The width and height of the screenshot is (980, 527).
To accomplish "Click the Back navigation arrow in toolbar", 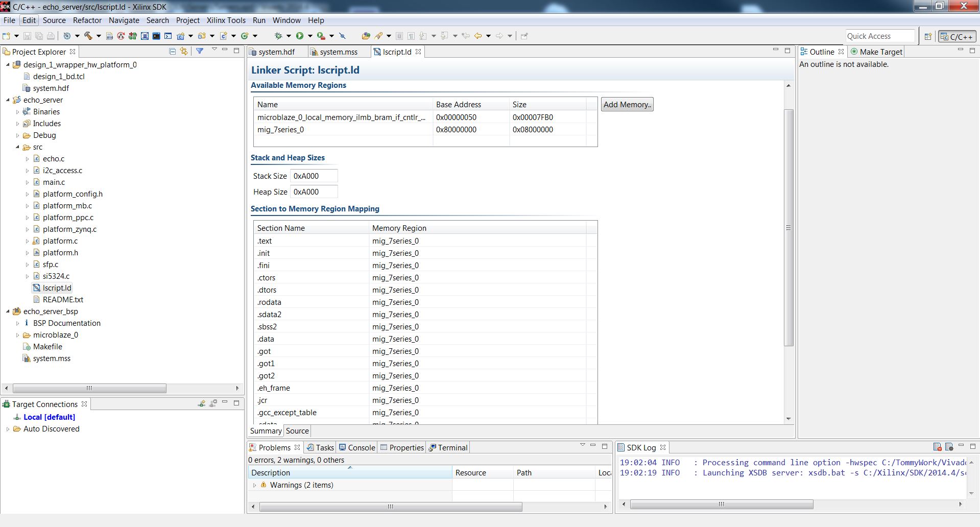I will pos(478,36).
